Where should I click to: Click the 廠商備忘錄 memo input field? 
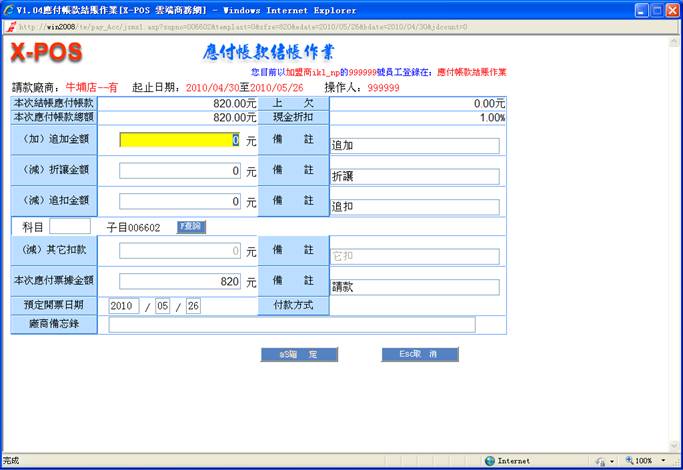[x=292, y=324]
